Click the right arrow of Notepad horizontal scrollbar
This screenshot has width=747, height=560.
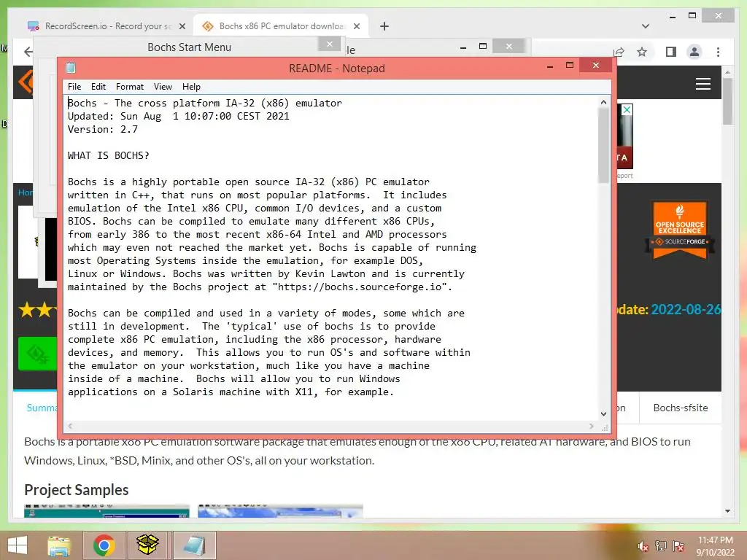pos(591,426)
